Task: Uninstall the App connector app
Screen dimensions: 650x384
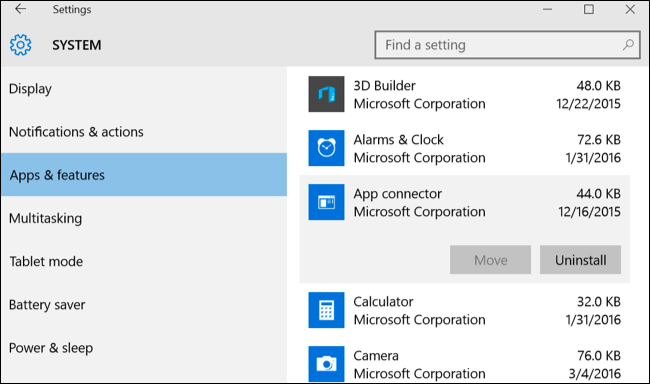Action: 580,260
